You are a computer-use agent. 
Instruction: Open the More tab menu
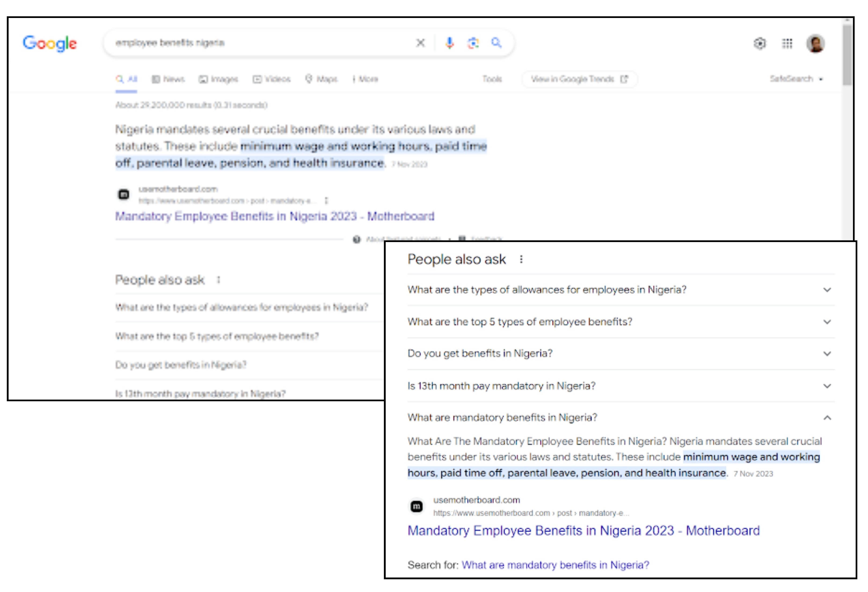click(x=365, y=79)
